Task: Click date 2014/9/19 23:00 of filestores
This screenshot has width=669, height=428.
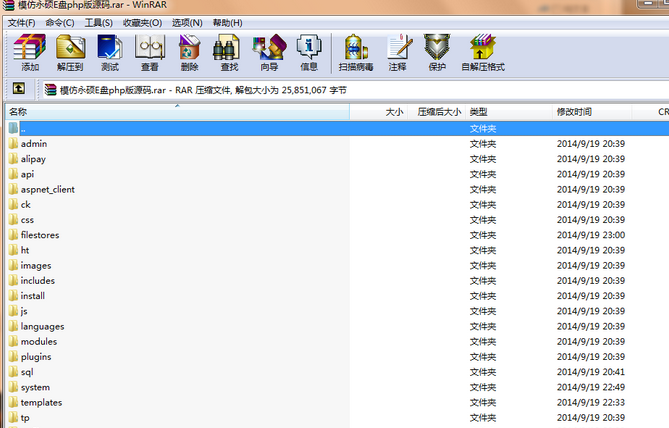Action: coord(591,235)
